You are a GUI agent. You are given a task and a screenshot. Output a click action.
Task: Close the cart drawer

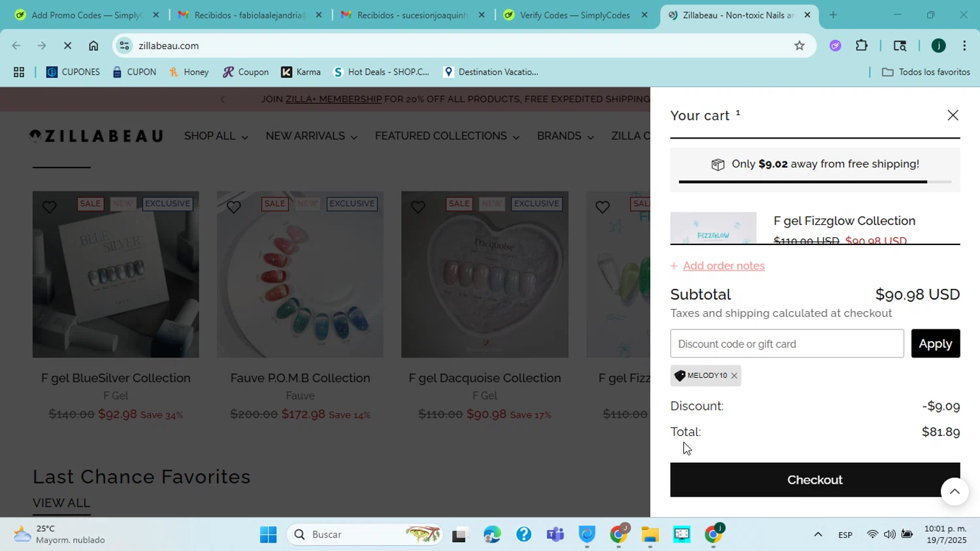click(953, 115)
